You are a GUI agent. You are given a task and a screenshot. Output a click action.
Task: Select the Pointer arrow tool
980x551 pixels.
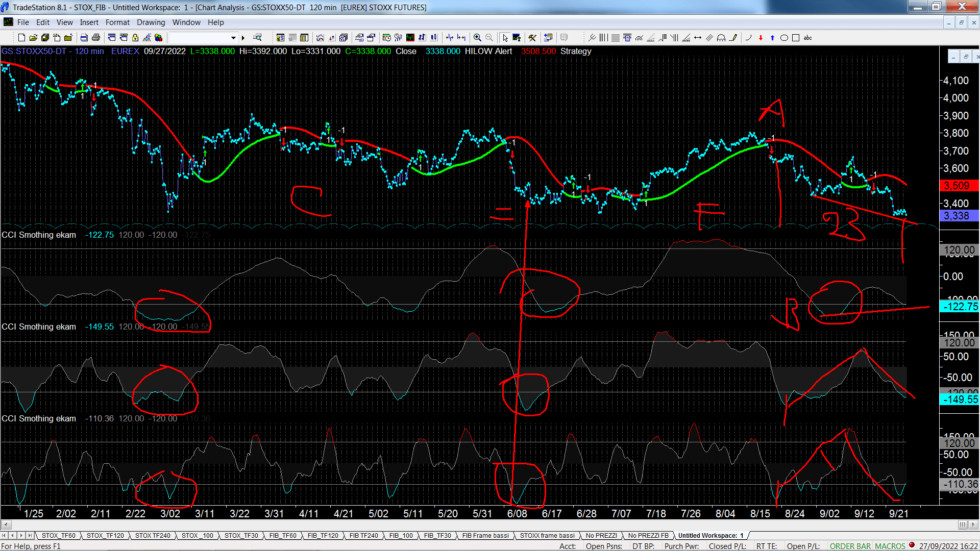505,38
